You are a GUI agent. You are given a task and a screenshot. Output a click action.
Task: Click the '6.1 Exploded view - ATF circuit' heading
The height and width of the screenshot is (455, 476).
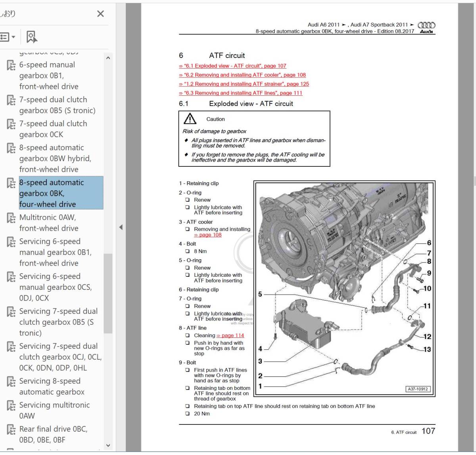[x=236, y=104]
